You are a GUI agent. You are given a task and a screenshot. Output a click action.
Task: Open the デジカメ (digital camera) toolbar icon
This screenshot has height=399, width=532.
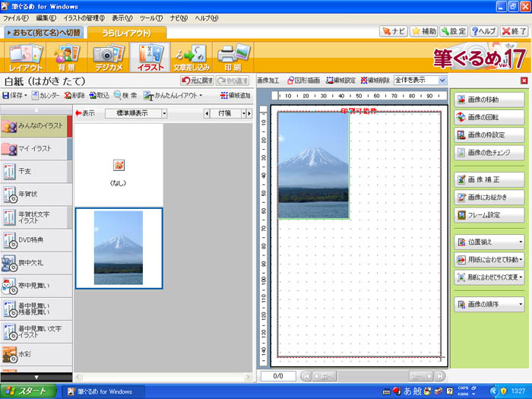[107, 58]
